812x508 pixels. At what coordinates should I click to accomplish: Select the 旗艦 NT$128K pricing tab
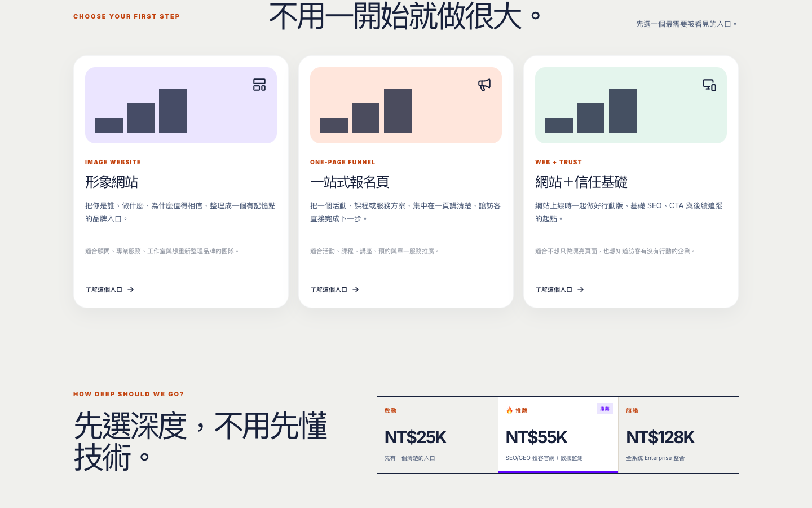(678, 435)
